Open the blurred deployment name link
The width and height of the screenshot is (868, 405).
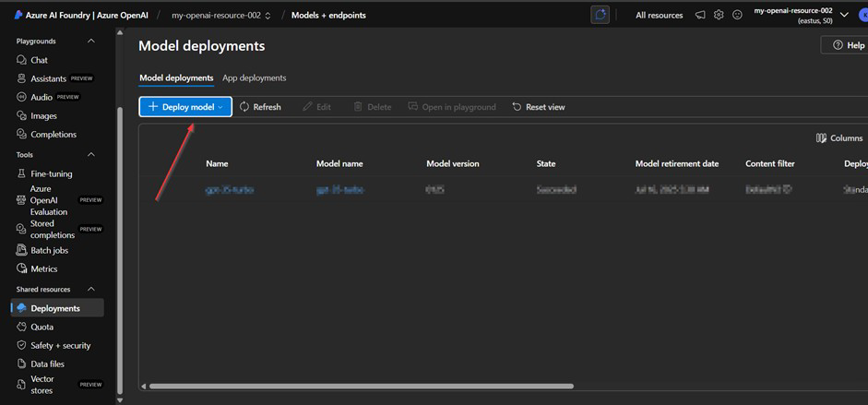[x=230, y=190]
